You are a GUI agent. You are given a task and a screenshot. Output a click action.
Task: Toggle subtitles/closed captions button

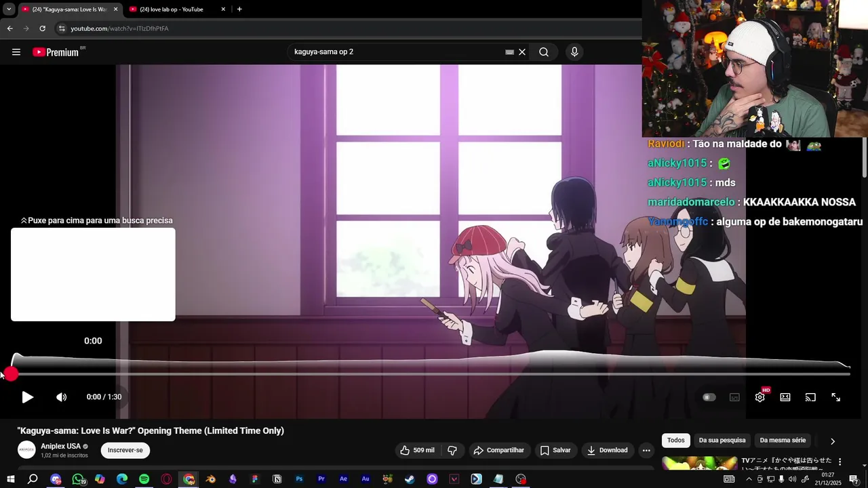pos(734,397)
